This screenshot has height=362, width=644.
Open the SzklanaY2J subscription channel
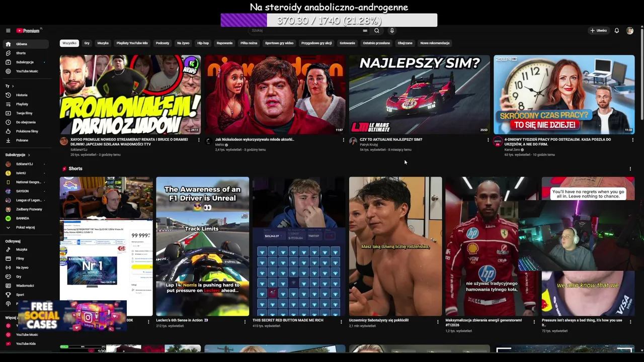27,164
